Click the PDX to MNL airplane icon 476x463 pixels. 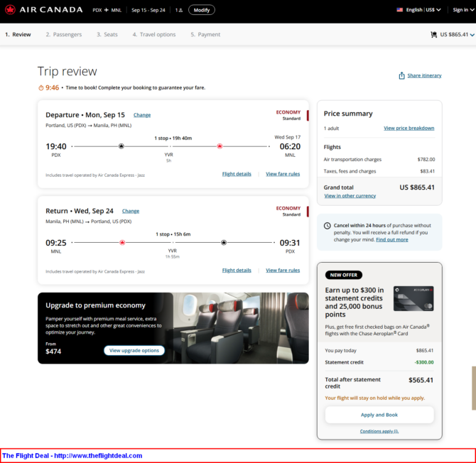tap(107, 10)
